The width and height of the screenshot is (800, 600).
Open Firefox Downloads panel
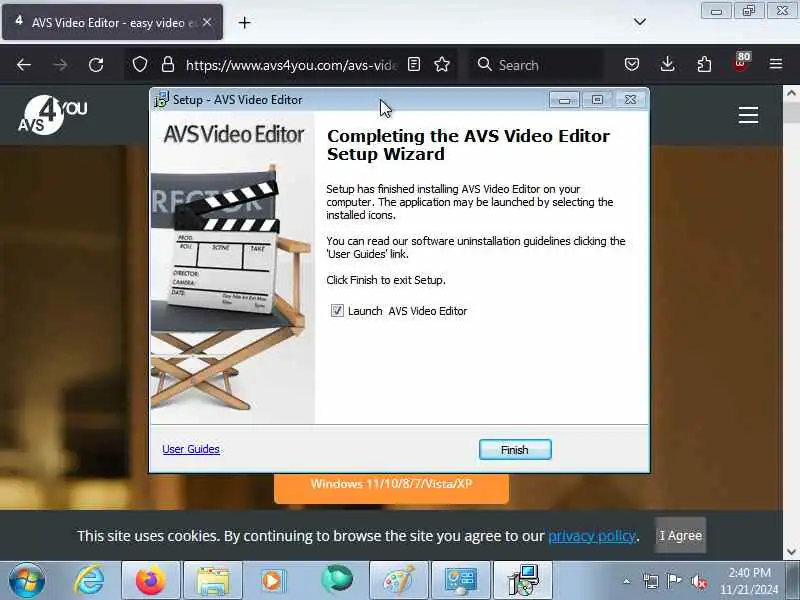(667, 64)
